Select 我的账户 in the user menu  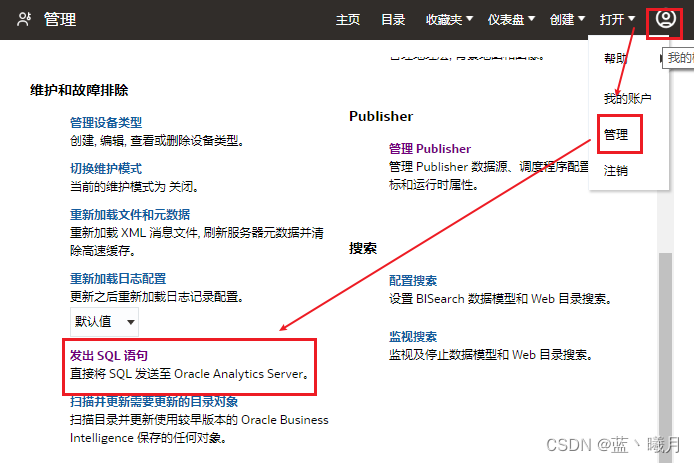(628, 98)
